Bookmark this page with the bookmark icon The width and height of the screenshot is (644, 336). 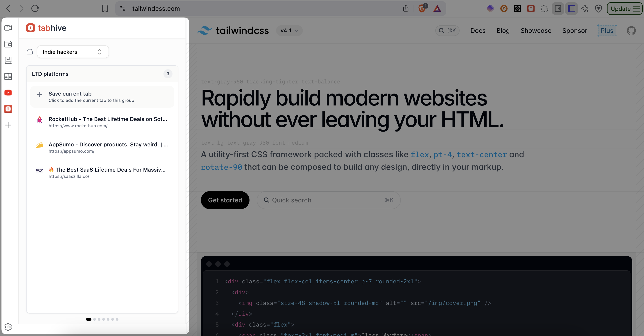[105, 9]
